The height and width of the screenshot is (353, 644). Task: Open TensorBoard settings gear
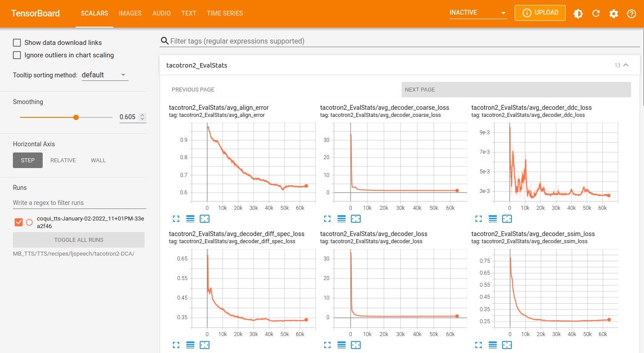[x=614, y=14]
